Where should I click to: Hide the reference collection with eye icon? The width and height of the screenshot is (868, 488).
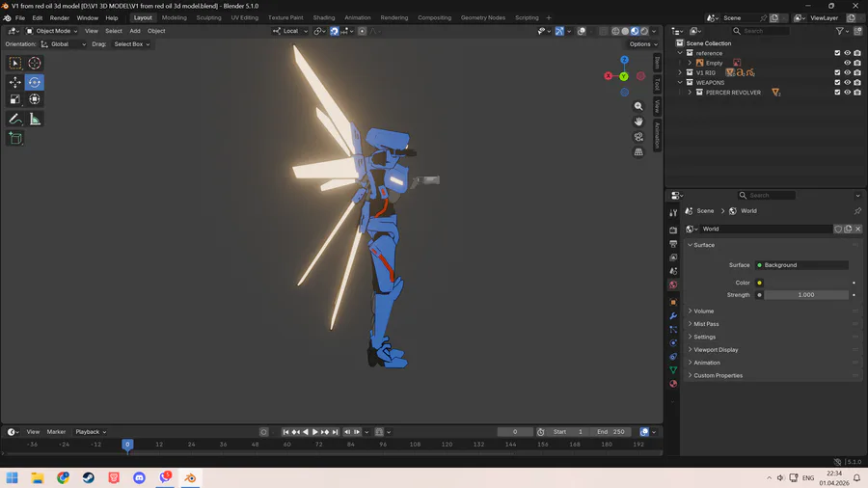[x=847, y=53]
